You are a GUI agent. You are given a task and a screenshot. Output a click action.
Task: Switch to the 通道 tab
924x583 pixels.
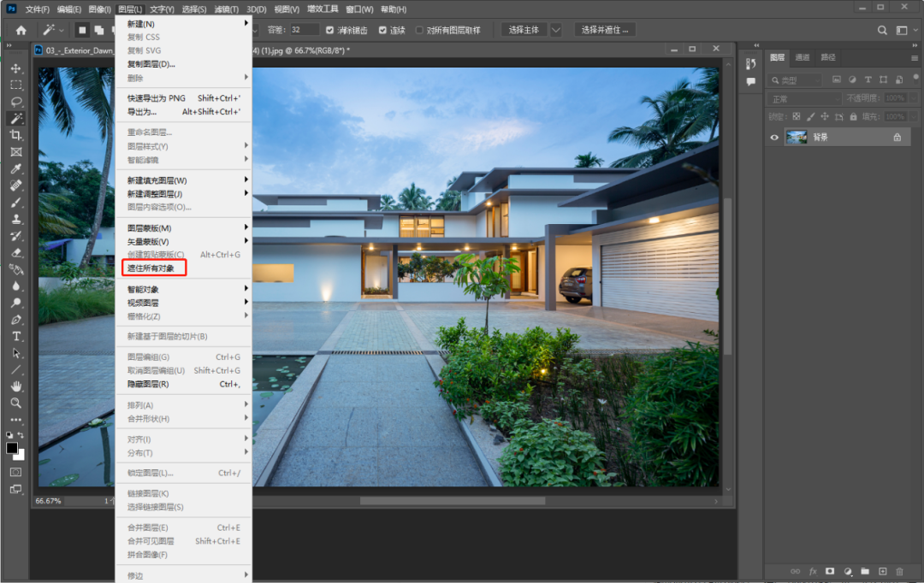803,57
